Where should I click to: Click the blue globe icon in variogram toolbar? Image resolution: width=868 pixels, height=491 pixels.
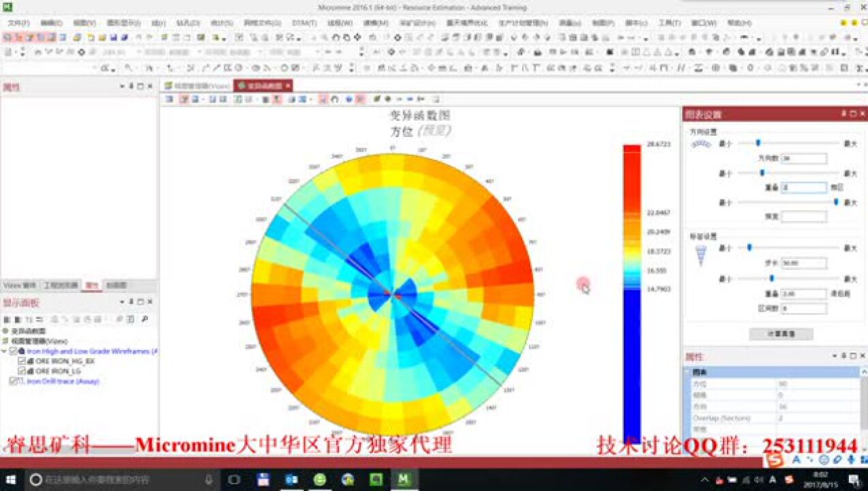coord(348,100)
